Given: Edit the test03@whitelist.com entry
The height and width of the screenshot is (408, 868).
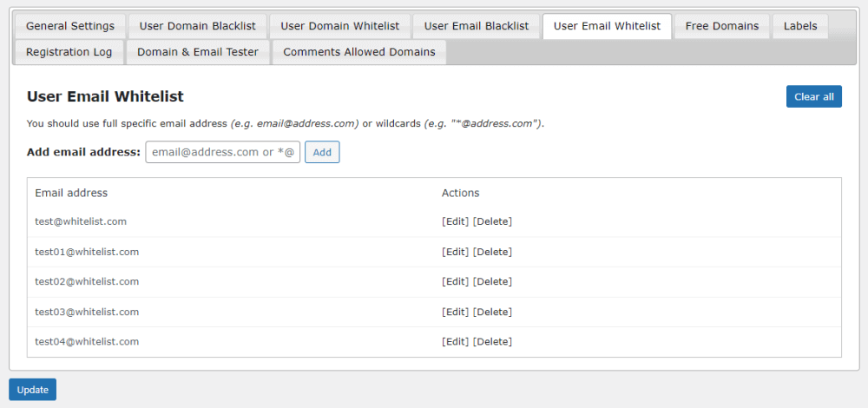Looking at the screenshot, I should [456, 312].
